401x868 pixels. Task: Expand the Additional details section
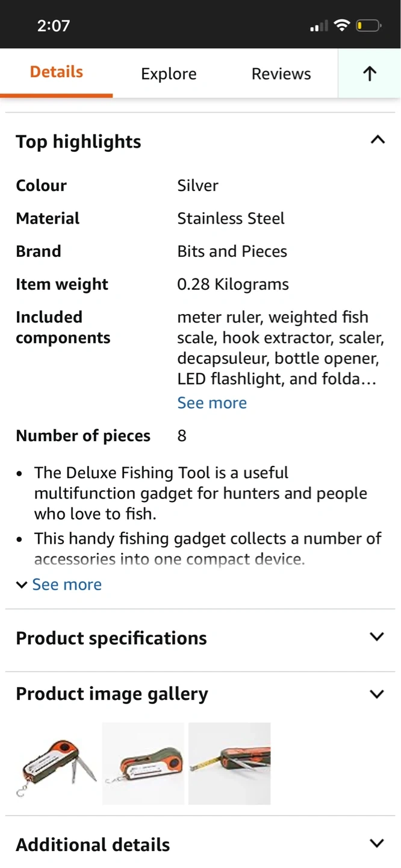[x=377, y=843]
